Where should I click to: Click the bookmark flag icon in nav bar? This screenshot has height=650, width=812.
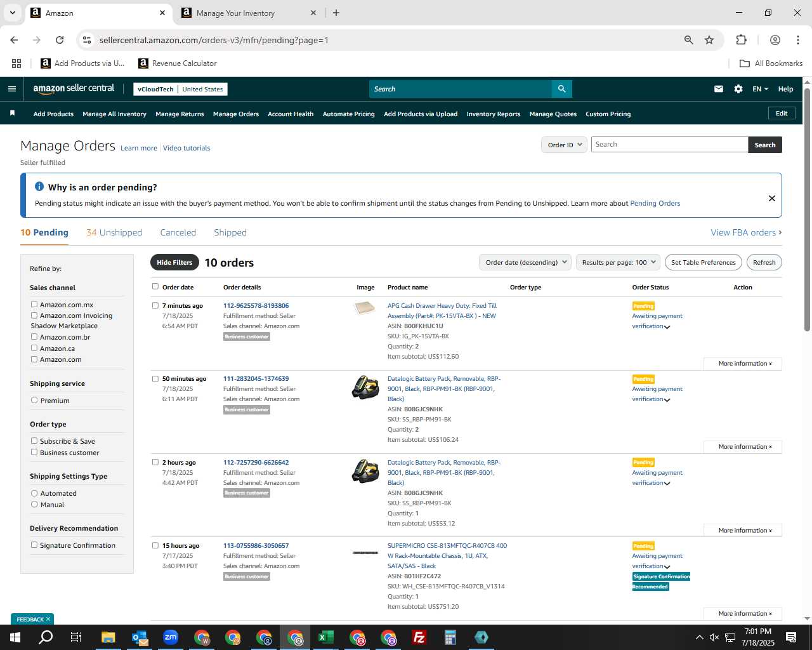click(x=12, y=113)
